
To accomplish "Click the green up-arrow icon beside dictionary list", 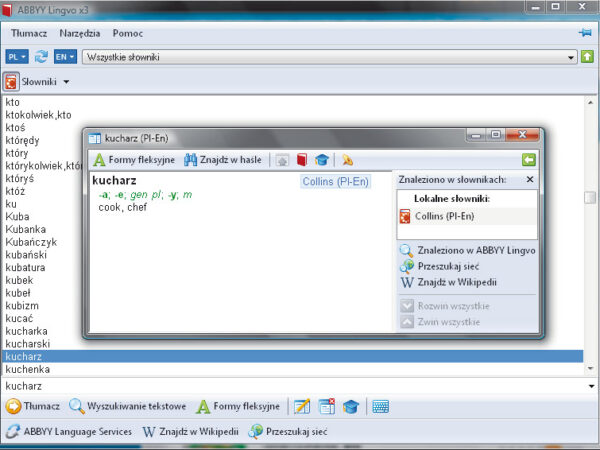I will pos(587,57).
